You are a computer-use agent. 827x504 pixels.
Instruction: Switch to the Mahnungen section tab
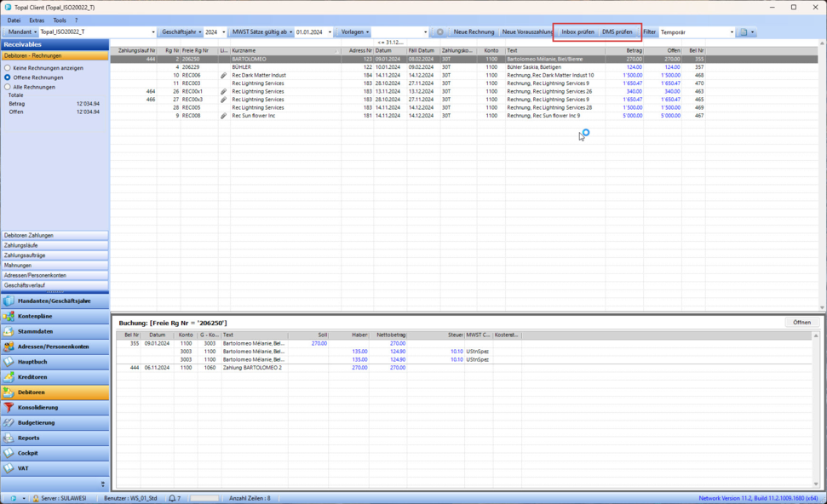(x=55, y=266)
